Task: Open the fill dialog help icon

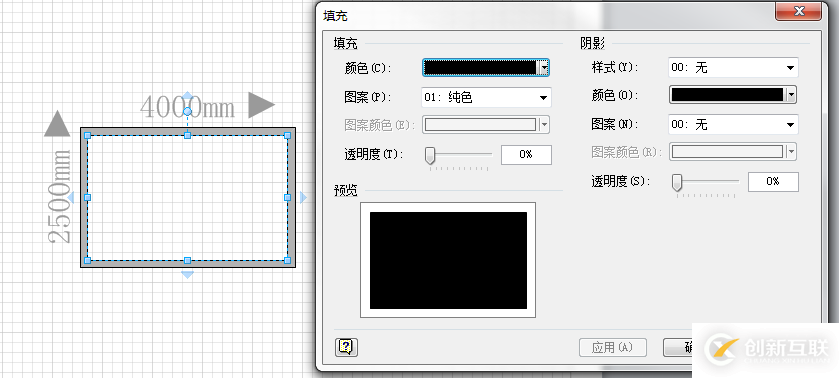Action: point(346,347)
